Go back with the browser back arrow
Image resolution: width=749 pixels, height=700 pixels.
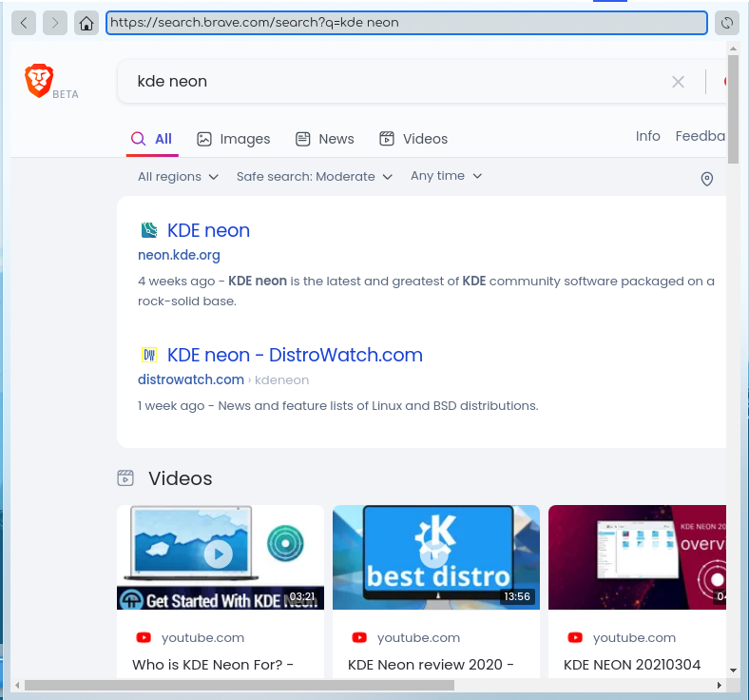(x=24, y=23)
